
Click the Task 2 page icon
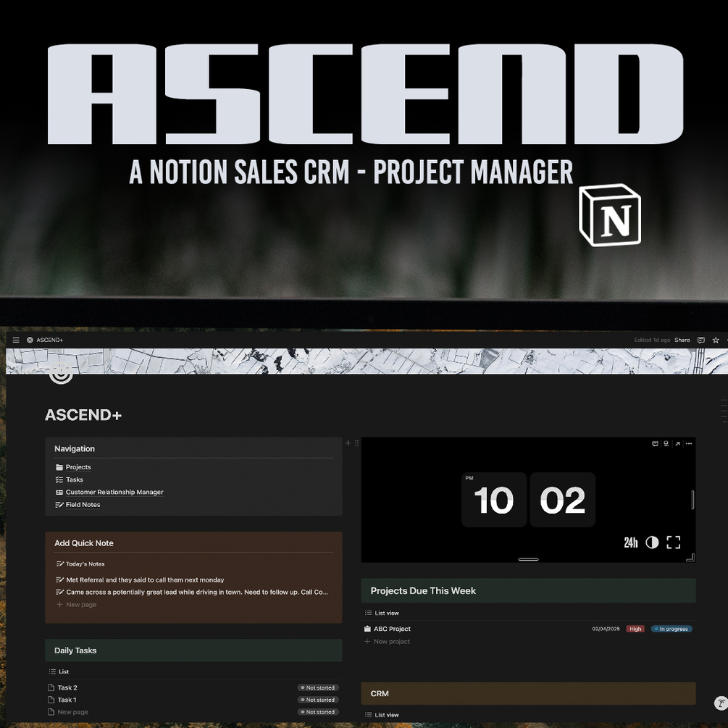click(x=51, y=687)
